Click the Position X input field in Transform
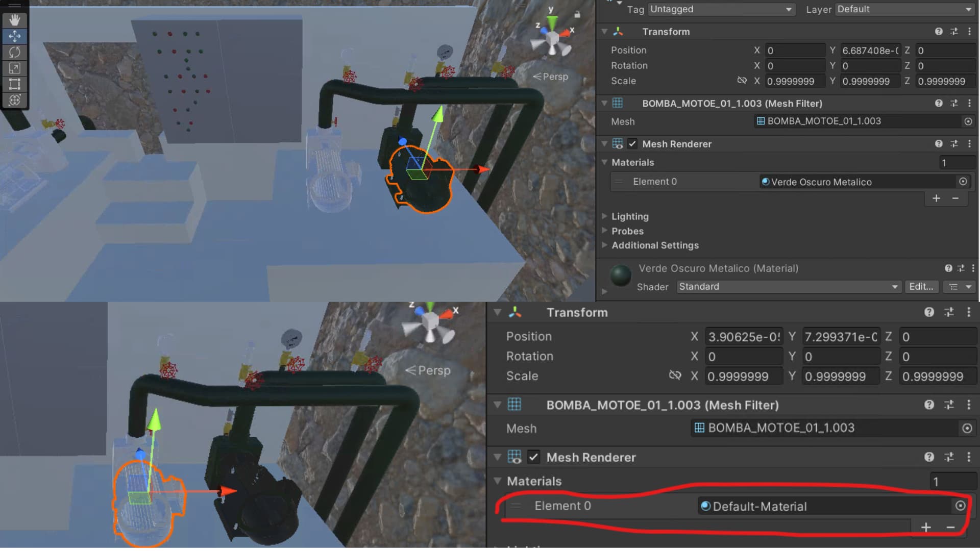Viewport: 980px width, 551px height. (x=794, y=50)
